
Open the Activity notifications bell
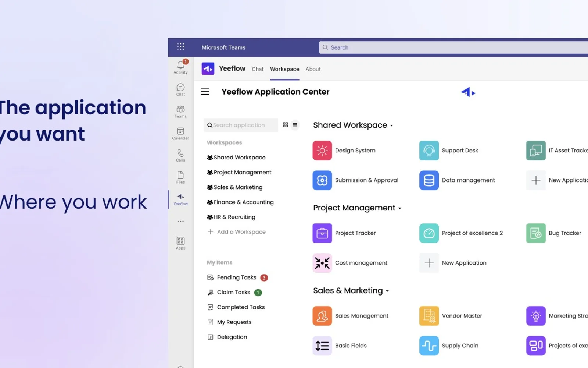click(180, 67)
